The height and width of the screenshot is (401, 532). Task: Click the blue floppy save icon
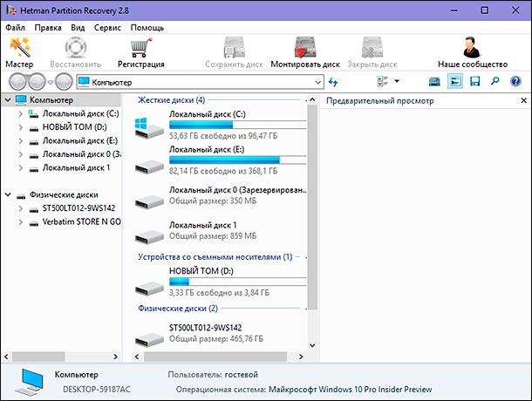point(474,81)
